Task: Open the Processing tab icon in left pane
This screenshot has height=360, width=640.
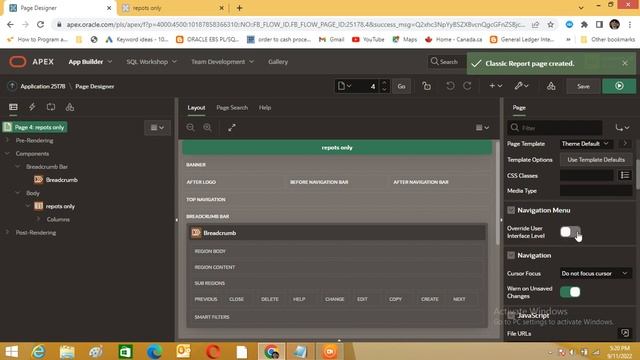Action: click(x=51, y=107)
